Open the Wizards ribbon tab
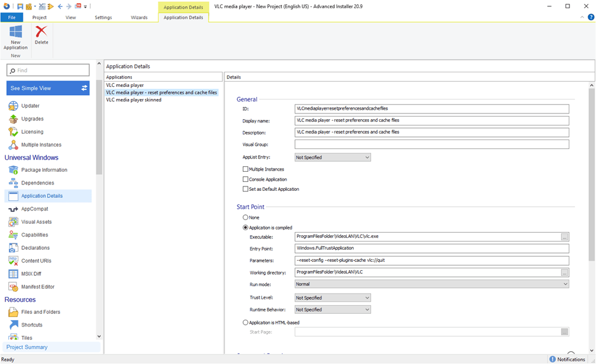Image resolution: width=596 pixels, height=364 pixels. click(x=139, y=17)
